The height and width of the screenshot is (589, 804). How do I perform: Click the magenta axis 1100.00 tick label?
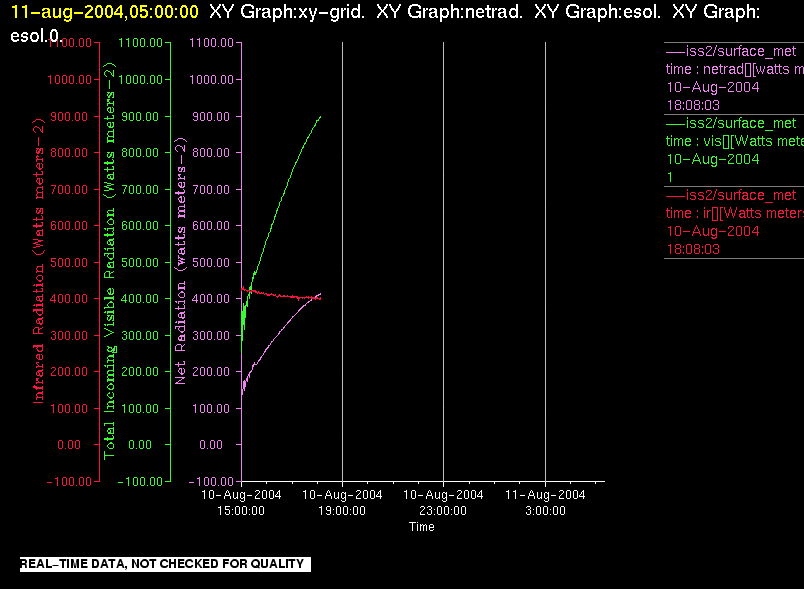211,43
